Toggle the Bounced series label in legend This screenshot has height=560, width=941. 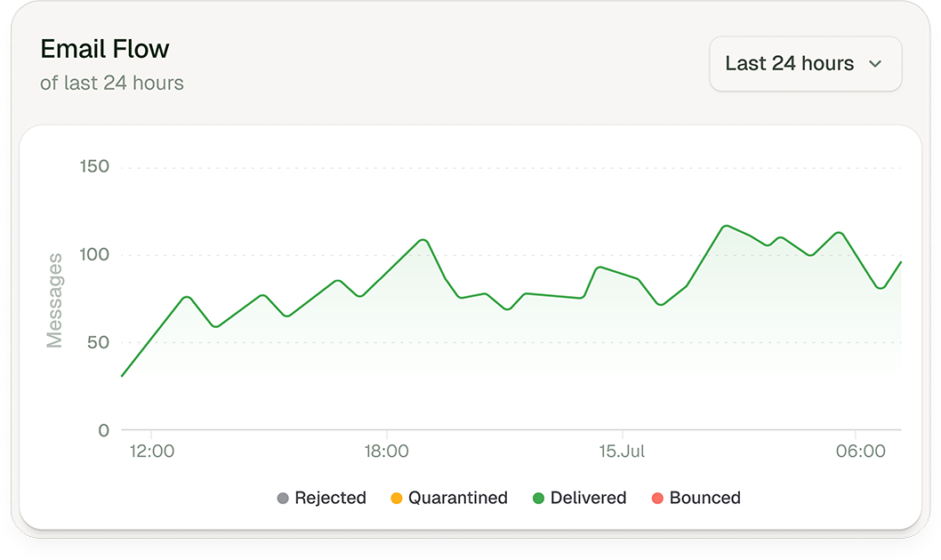point(704,499)
